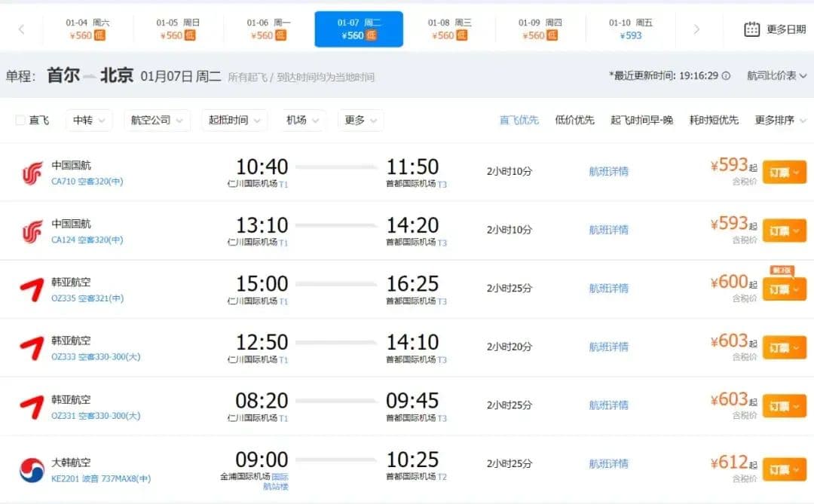The image size is (814, 504).
Task: Open the 更多排序 sorting options dropdown
Action: tap(780, 121)
